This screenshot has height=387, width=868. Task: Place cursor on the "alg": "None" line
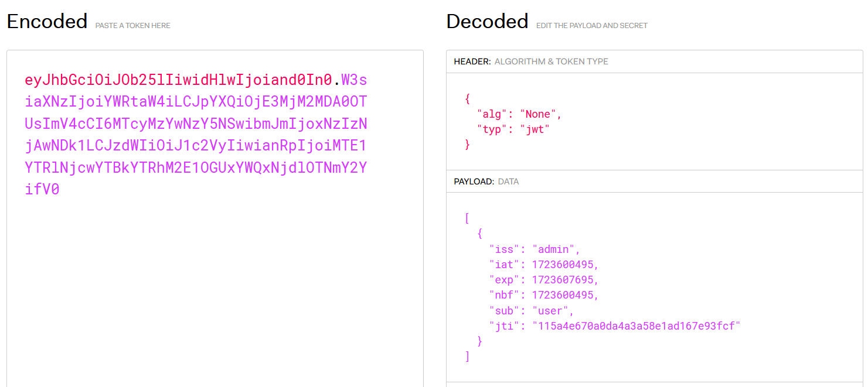coord(519,114)
